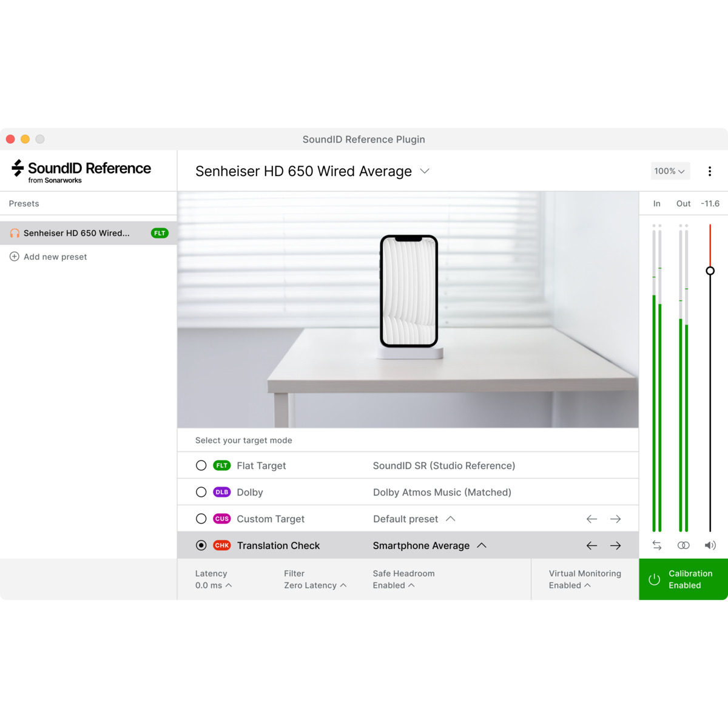
Task: Open the 100% dry/wet dropdown
Action: coord(669,171)
